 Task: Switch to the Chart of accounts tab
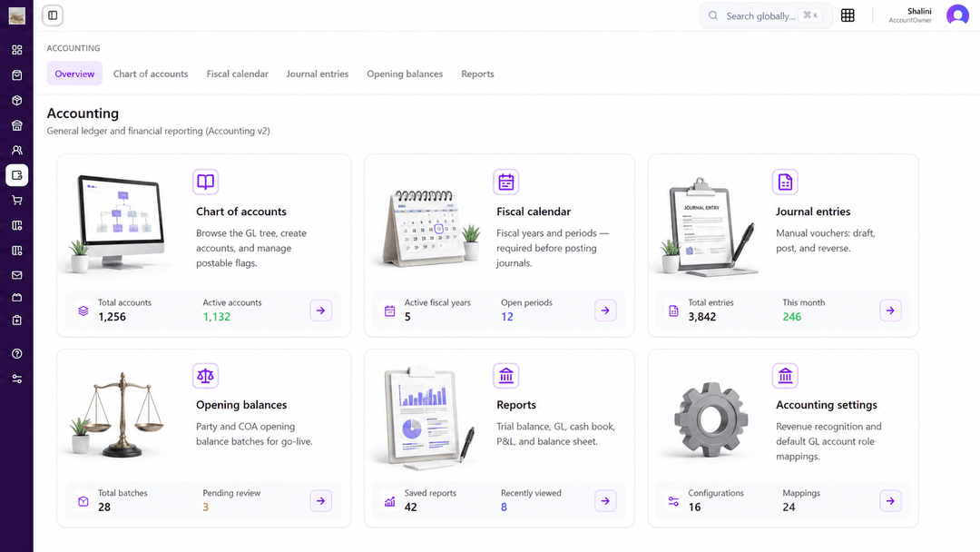(151, 74)
